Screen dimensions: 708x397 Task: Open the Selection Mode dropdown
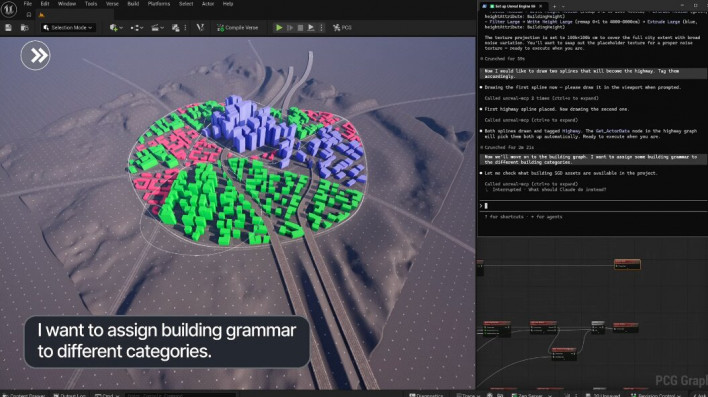(x=68, y=28)
